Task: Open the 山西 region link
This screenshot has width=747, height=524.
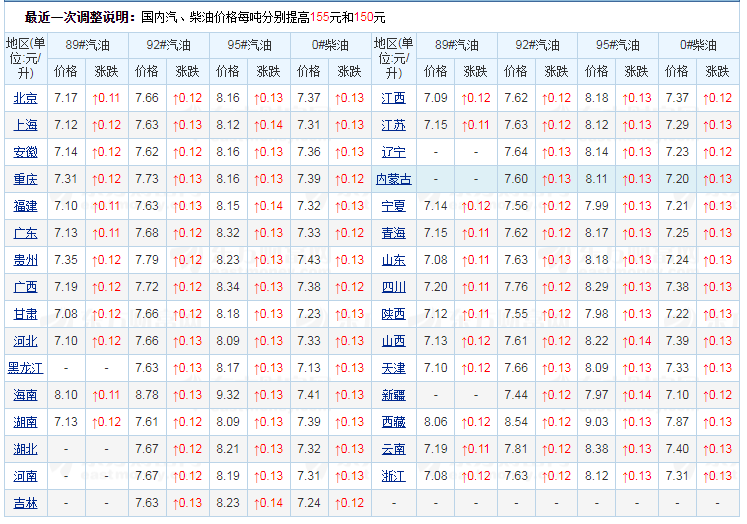Action: pos(394,341)
